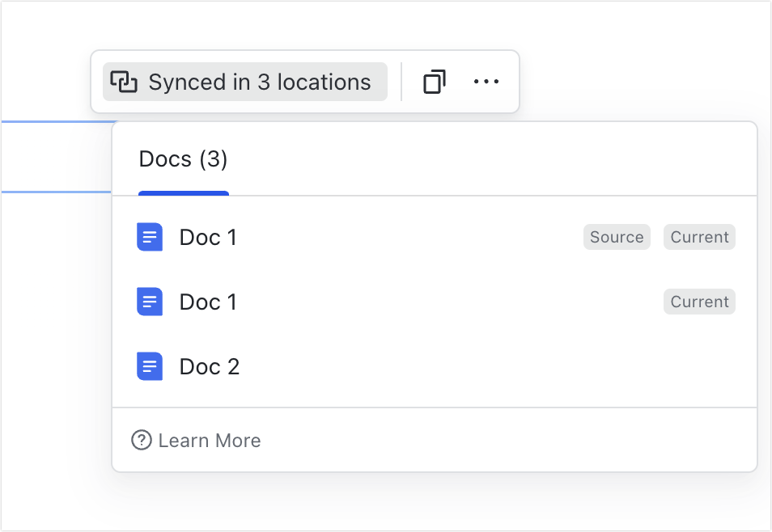Click the blue underline indicator under Docs
772x532 pixels.
click(183, 192)
